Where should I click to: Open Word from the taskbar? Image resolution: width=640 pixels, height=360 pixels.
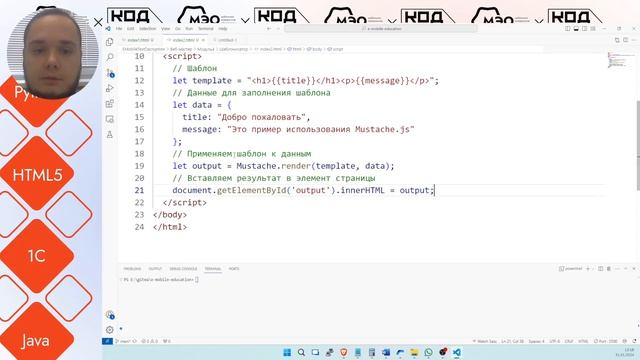[x=386, y=352]
